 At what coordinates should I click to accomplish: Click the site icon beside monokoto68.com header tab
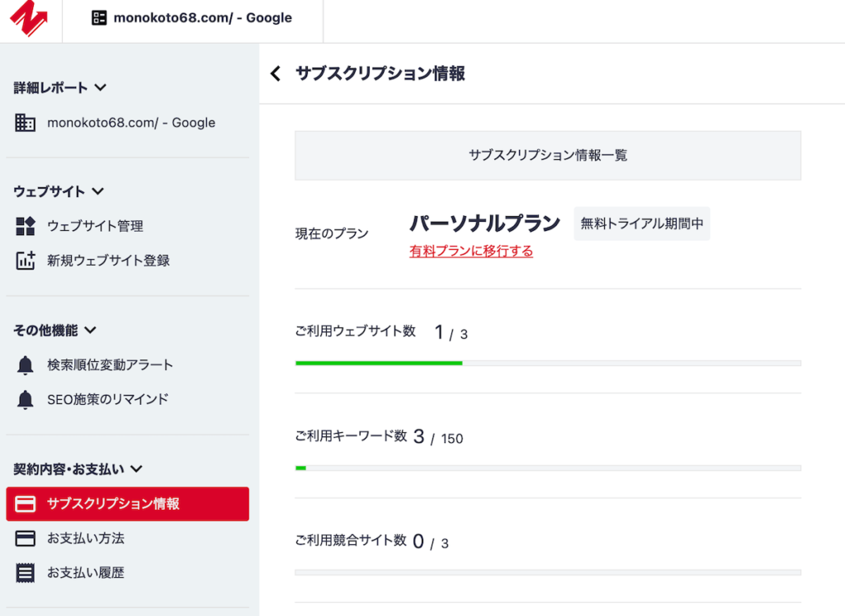(x=99, y=18)
